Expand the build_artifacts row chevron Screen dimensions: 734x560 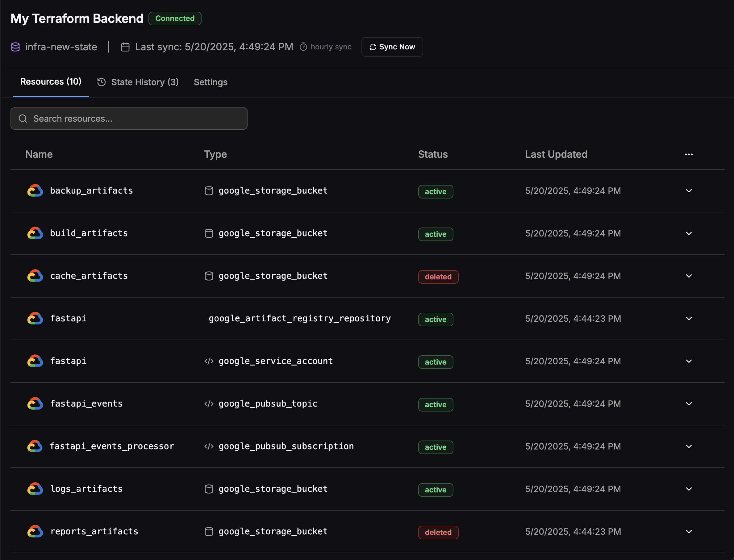689,233
